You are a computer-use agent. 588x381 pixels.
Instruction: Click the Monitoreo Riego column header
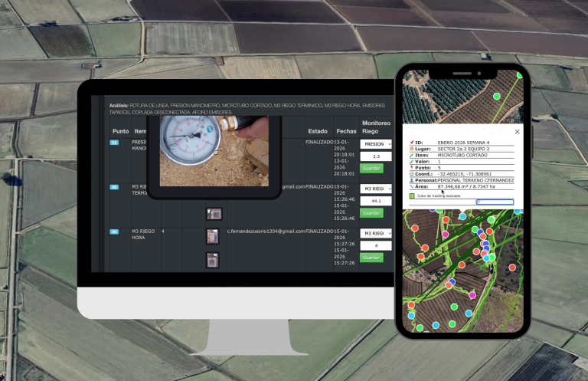[376, 126]
